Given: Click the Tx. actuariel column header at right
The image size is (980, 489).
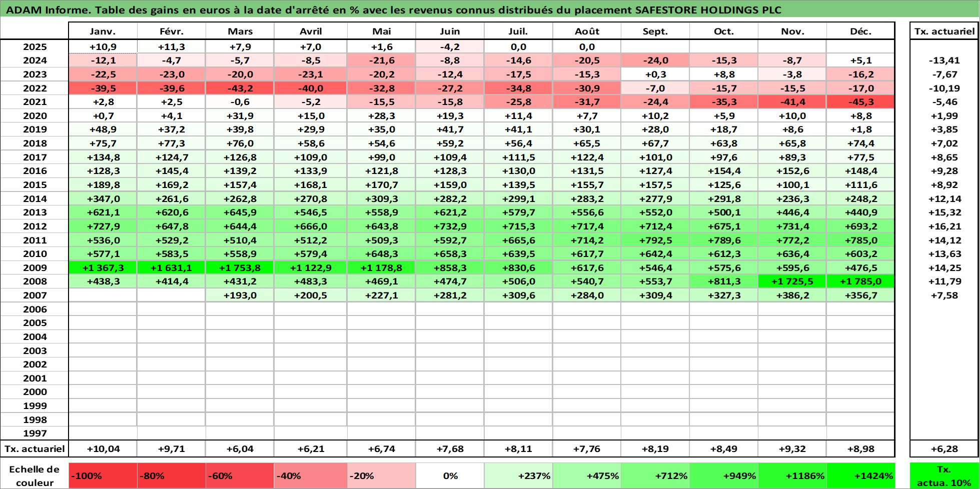Looking at the screenshot, I should (x=944, y=31).
